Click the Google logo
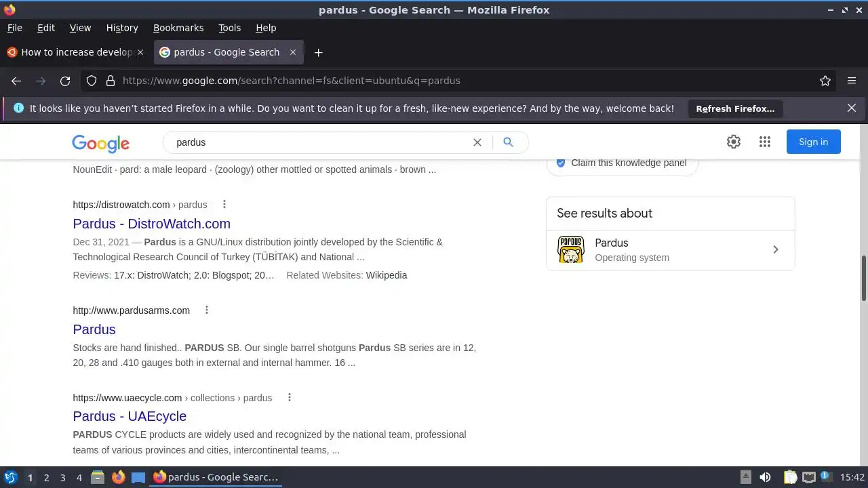 [x=100, y=143]
